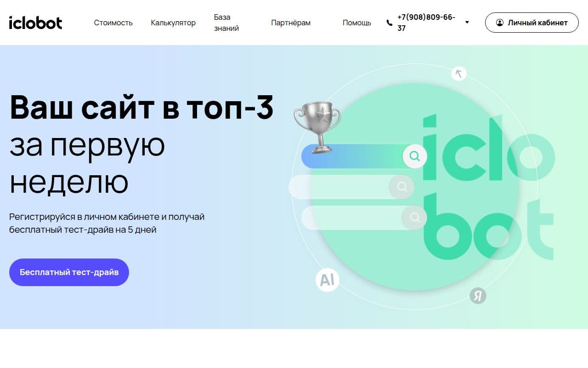Go to База знаний section
Screen dimensions: 588x368
coord(226,23)
